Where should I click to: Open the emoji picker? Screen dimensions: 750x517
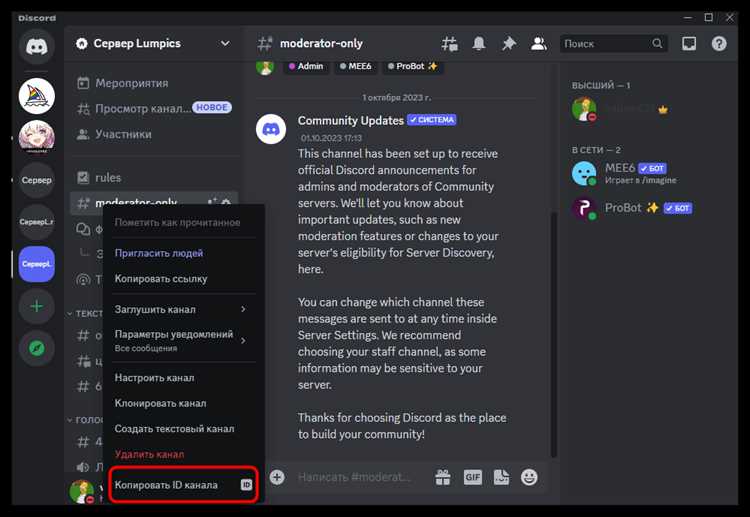(529, 477)
